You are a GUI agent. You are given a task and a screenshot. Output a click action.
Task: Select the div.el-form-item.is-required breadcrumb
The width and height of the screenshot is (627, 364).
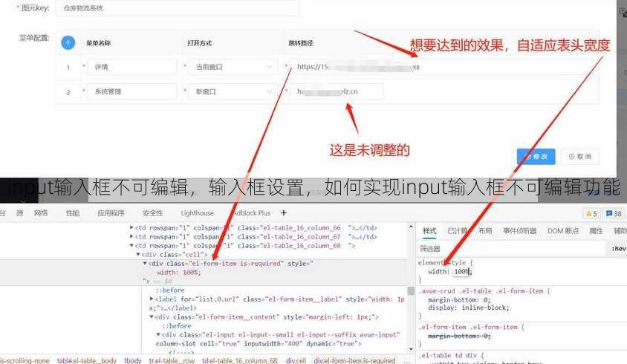(x=354, y=360)
